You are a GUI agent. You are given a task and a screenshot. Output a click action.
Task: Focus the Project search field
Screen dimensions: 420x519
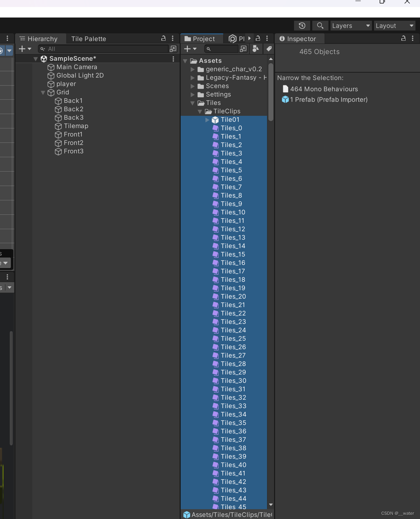[x=221, y=49]
